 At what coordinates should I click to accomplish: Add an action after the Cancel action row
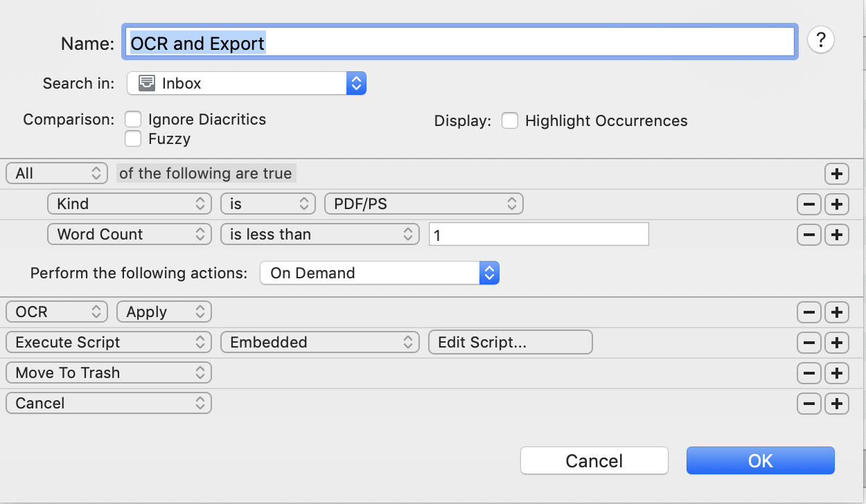click(837, 404)
